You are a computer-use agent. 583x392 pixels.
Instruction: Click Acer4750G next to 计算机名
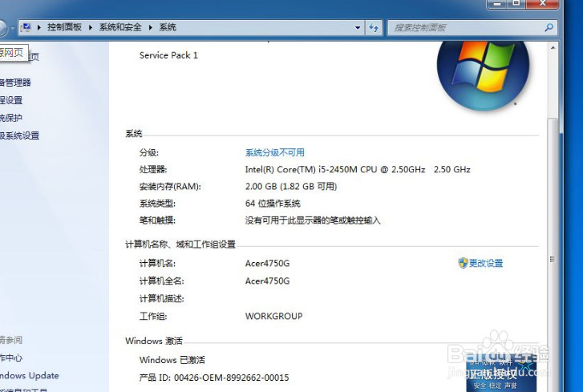click(x=267, y=264)
